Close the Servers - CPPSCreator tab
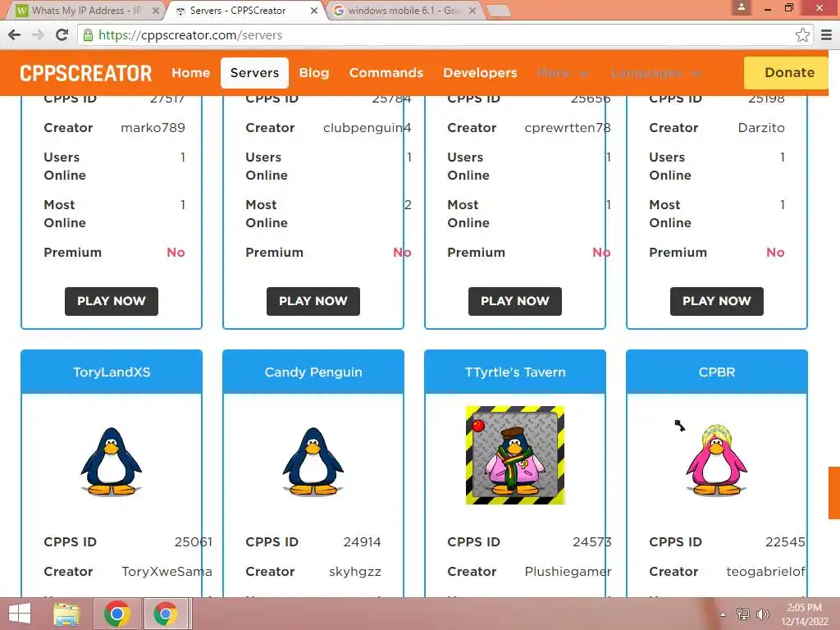The image size is (840, 630). point(314,10)
